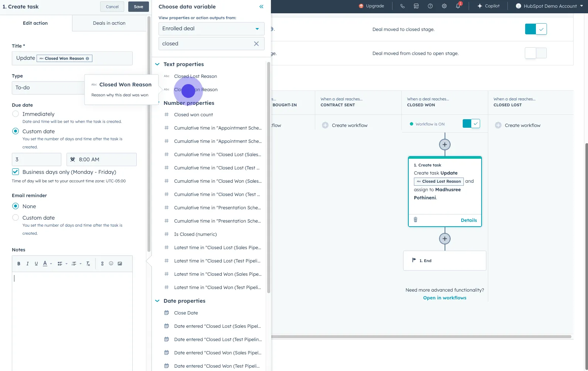Collapse the Choose data variable panel
This screenshot has height=371, width=588.
pos(261,7)
